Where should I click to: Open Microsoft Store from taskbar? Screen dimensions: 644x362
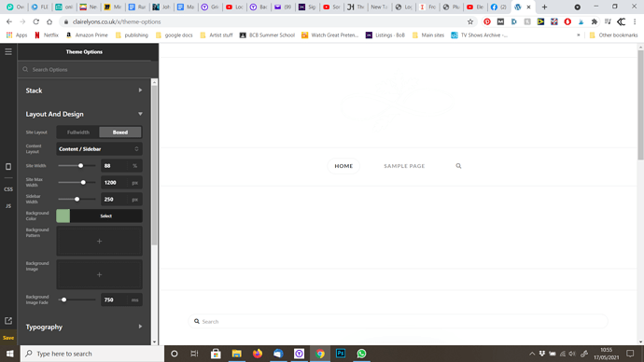coord(216,354)
